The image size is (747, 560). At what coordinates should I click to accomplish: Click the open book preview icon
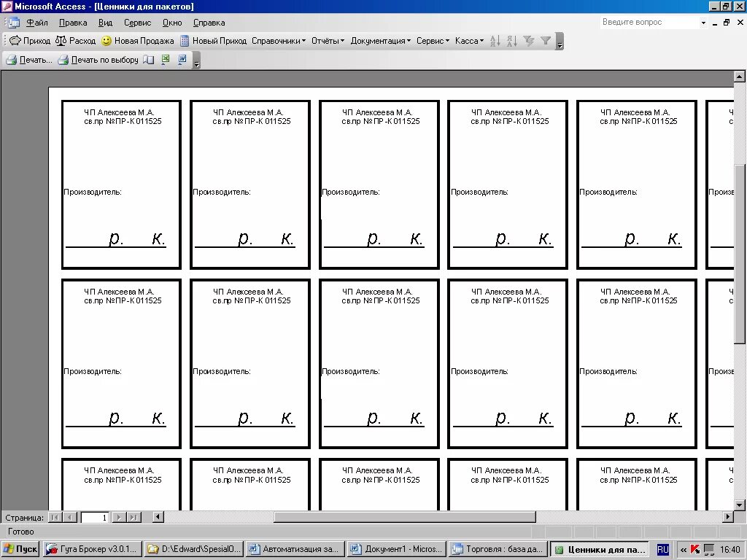149,60
